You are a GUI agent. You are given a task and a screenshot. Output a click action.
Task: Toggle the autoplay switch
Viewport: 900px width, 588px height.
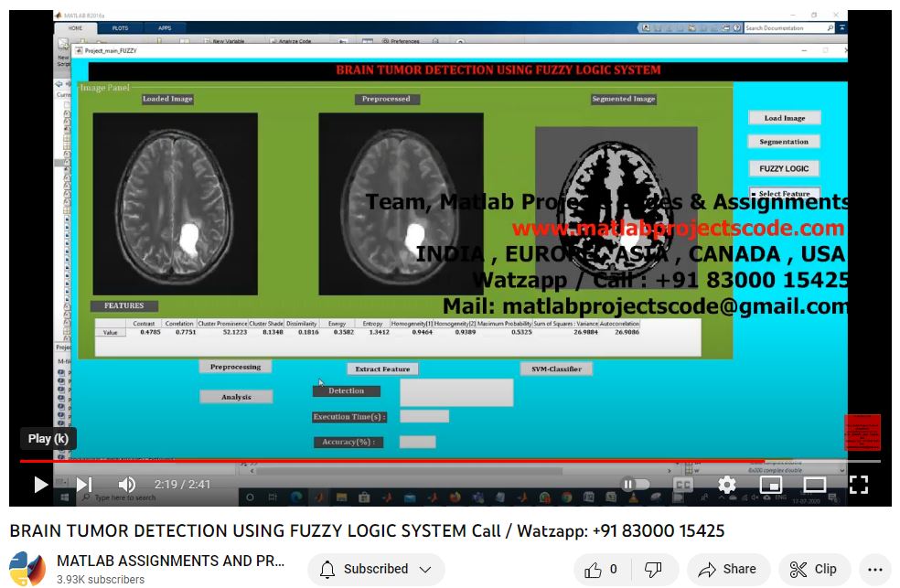tap(635, 485)
